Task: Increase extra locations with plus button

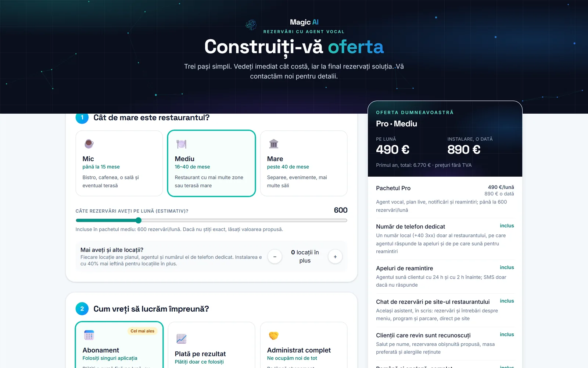Action: tap(335, 256)
